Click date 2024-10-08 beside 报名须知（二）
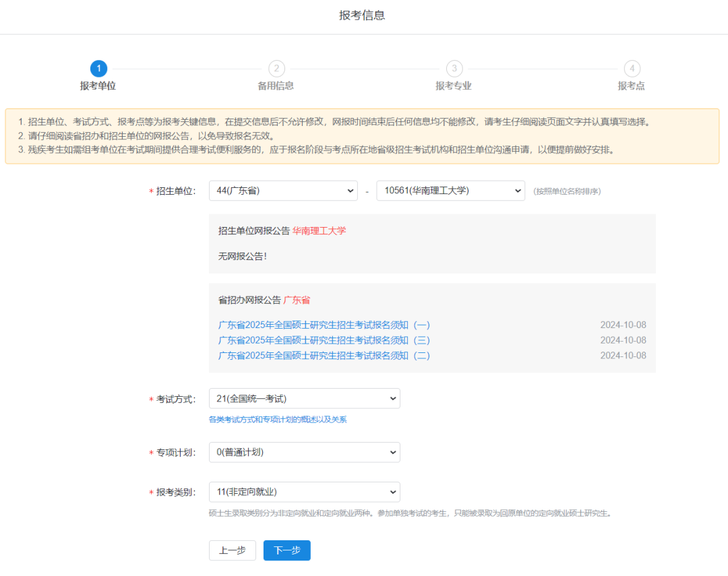The width and height of the screenshot is (728, 576). [x=623, y=356]
